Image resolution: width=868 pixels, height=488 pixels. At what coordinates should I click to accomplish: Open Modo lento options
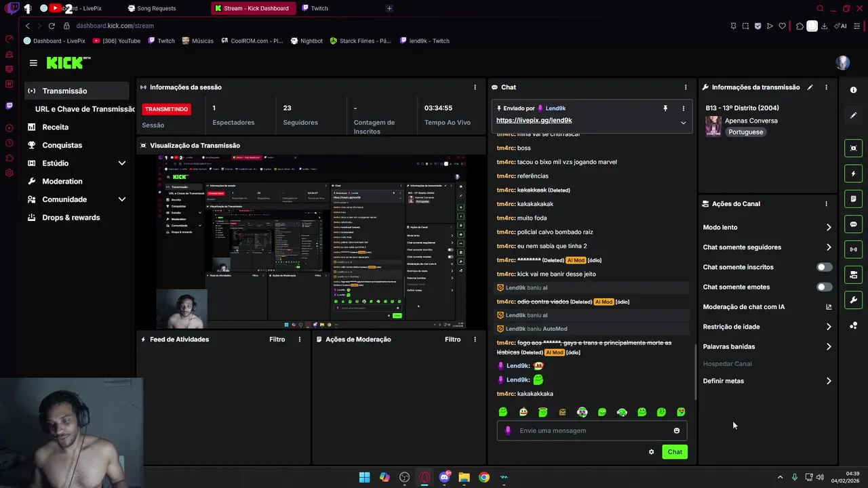coord(768,228)
